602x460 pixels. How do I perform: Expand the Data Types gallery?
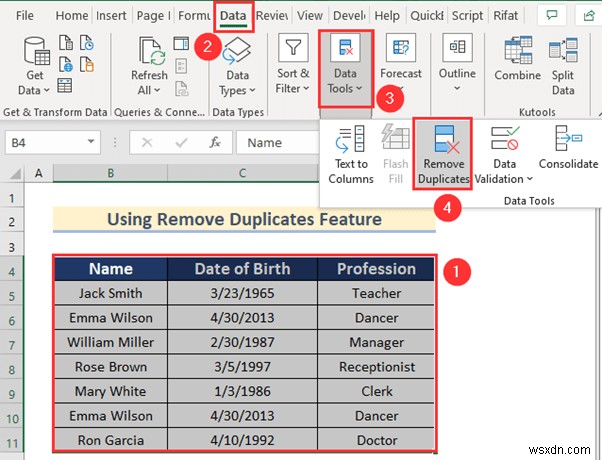pos(237,66)
